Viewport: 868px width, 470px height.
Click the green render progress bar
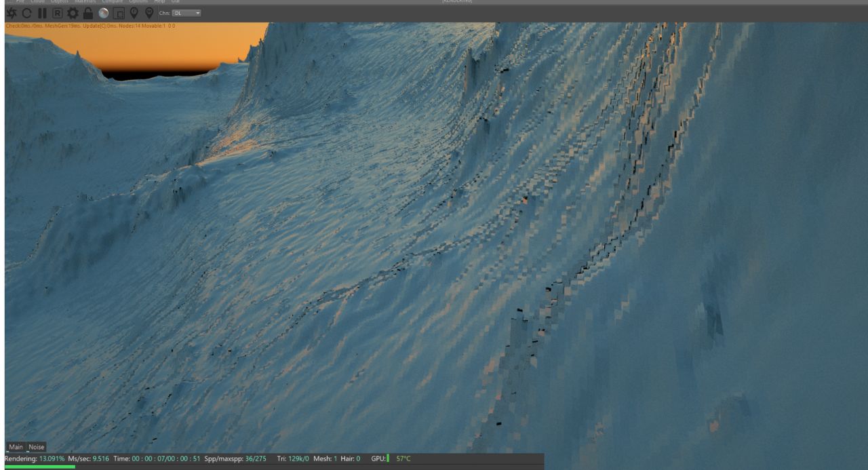pos(40,467)
